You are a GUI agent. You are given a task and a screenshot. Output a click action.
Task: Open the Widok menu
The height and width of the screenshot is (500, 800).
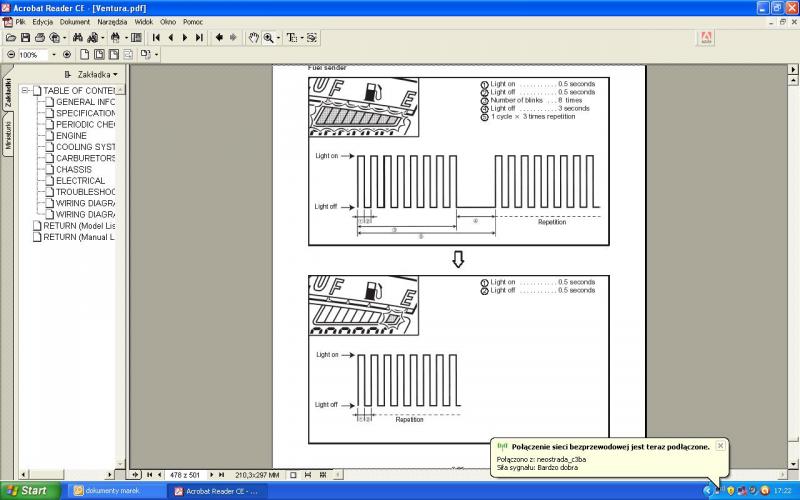[x=144, y=21]
